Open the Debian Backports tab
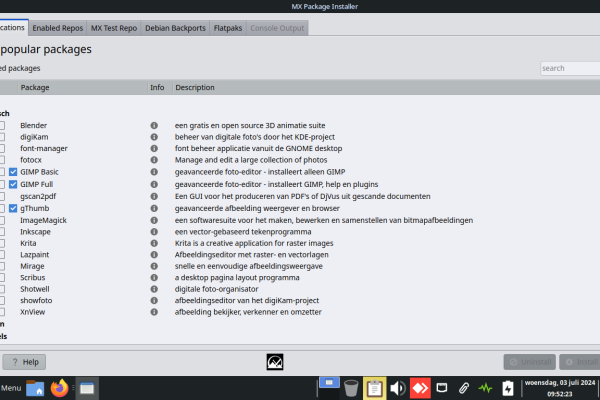 coord(175,28)
